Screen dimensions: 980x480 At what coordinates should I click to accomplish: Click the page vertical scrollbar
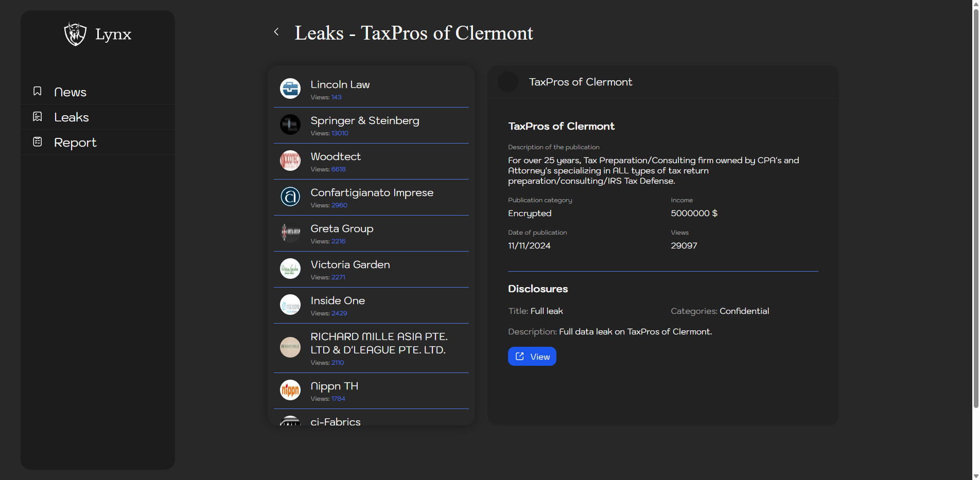pyautogui.click(x=975, y=206)
